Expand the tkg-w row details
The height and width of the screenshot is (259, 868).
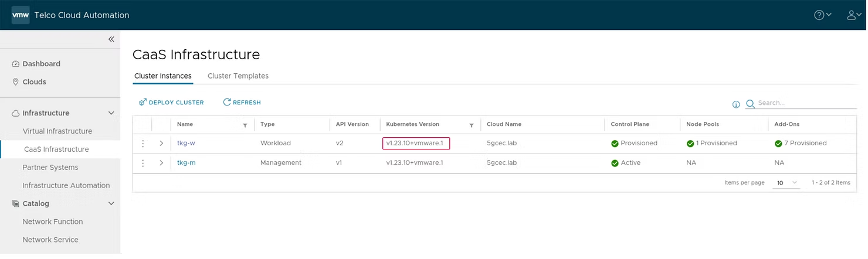point(161,144)
